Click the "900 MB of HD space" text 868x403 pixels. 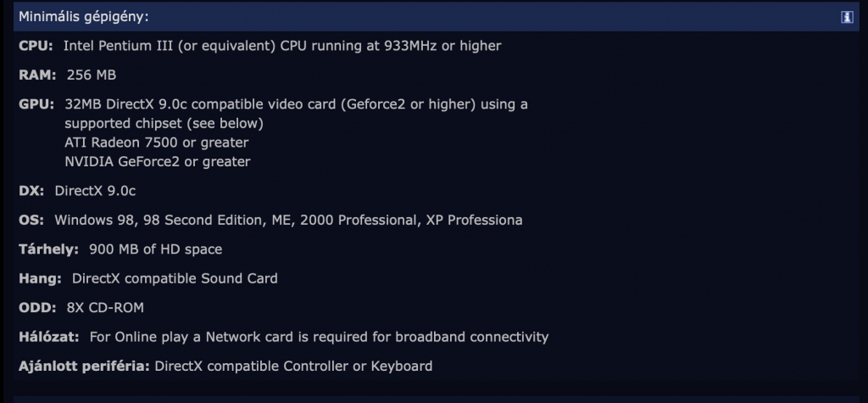pyautogui.click(x=155, y=249)
